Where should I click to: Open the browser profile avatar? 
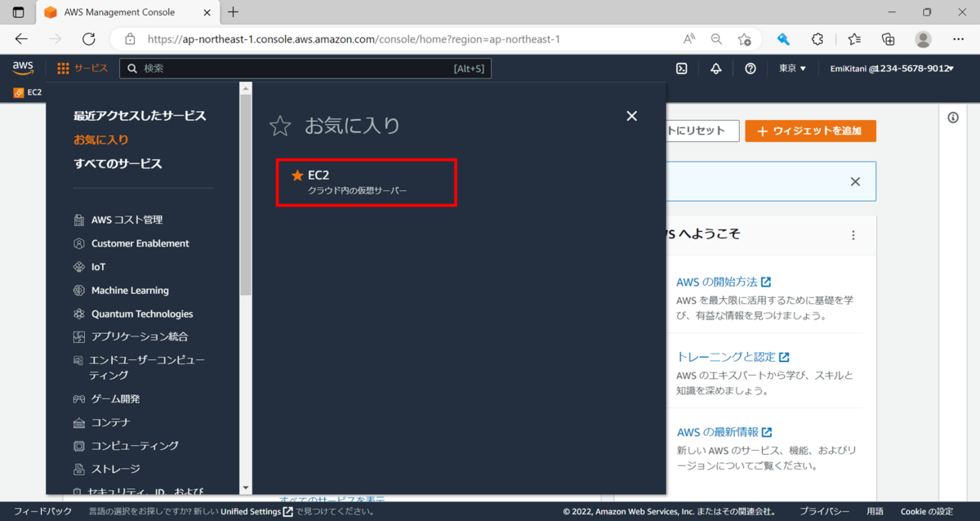[x=924, y=39]
